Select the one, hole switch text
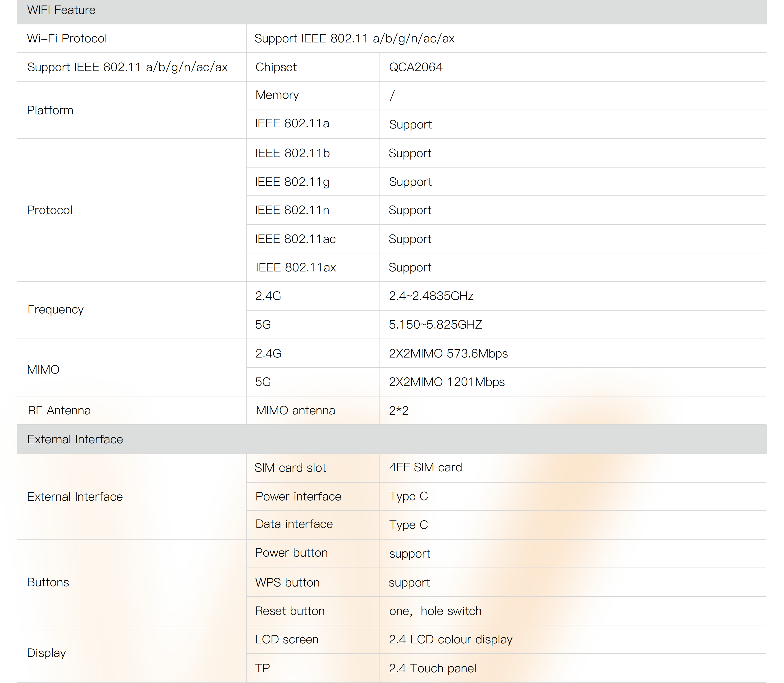Viewport: 784px width, 683px height. [x=435, y=611]
